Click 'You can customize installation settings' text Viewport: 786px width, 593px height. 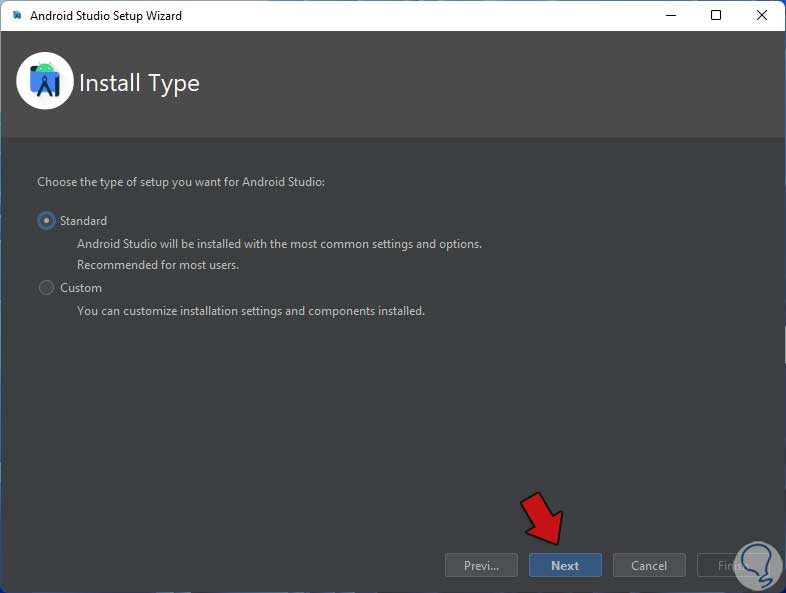pyautogui.click(x=251, y=311)
